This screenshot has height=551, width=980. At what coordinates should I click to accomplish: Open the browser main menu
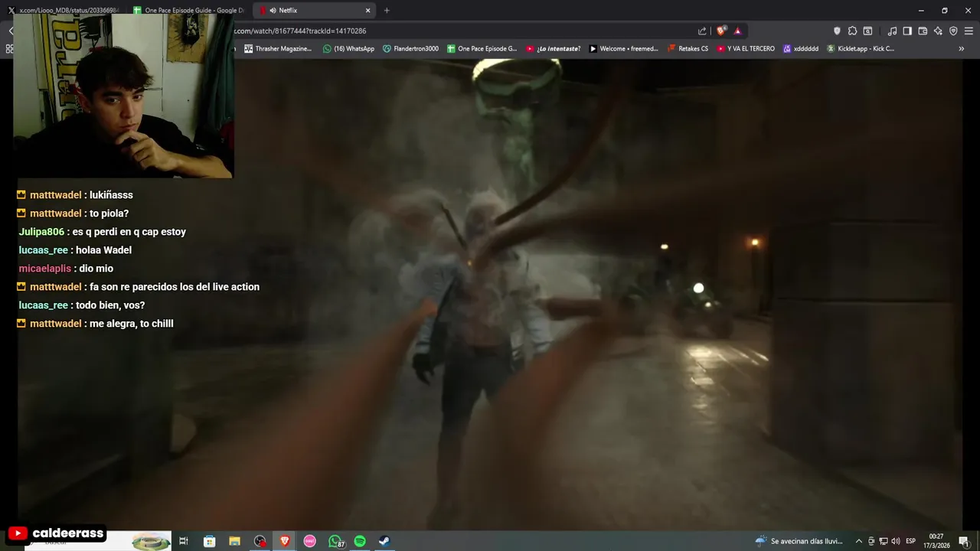click(x=969, y=31)
